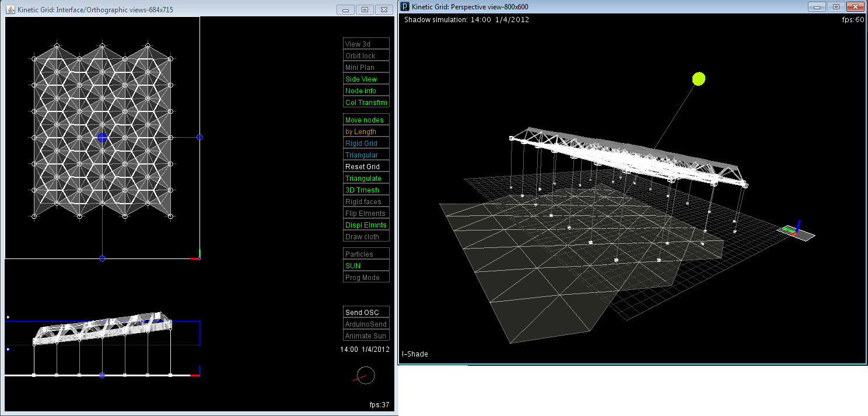The width and height of the screenshot is (868, 416).
Task: Select the large blue node in plan view
Action: pos(102,137)
